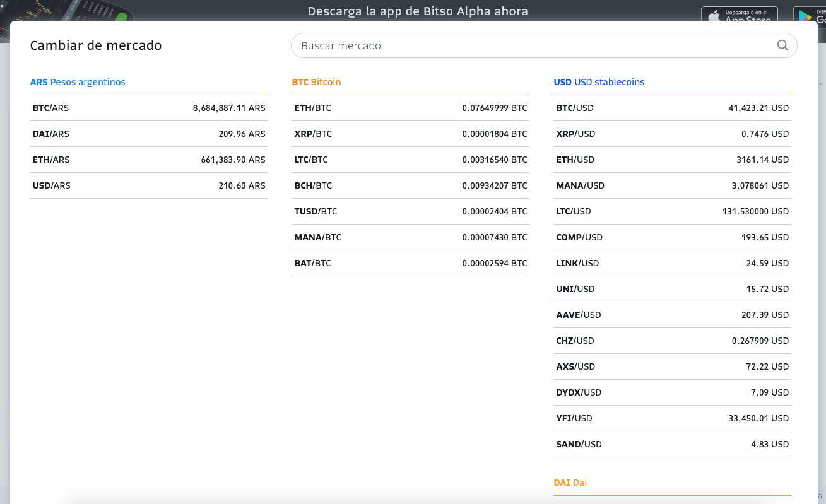The height and width of the screenshot is (504, 826).
Task: Focus the Buscar mercado search field
Action: point(544,45)
